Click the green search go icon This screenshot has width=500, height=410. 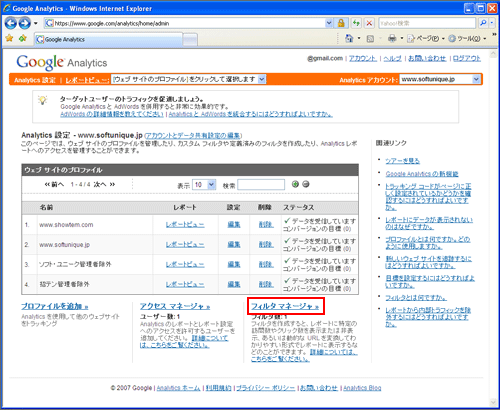click(x=295, y=184)
